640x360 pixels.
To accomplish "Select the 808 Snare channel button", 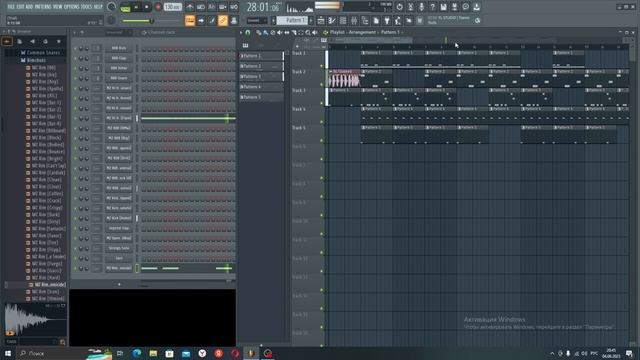I will coord(119,78).
